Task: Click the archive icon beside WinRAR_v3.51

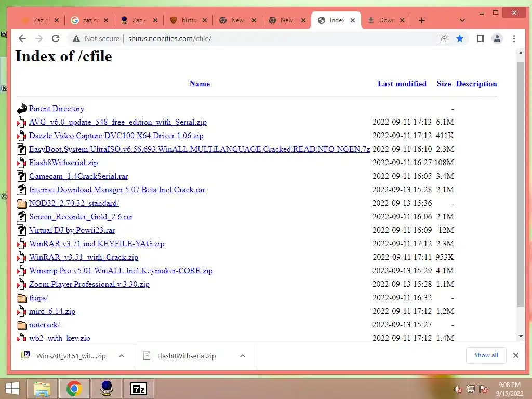Action: [21, 257]
